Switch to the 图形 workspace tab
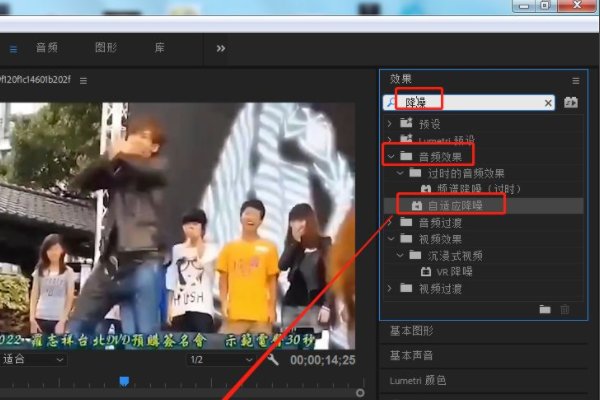600x400 pixels. (x=106, y=48)
